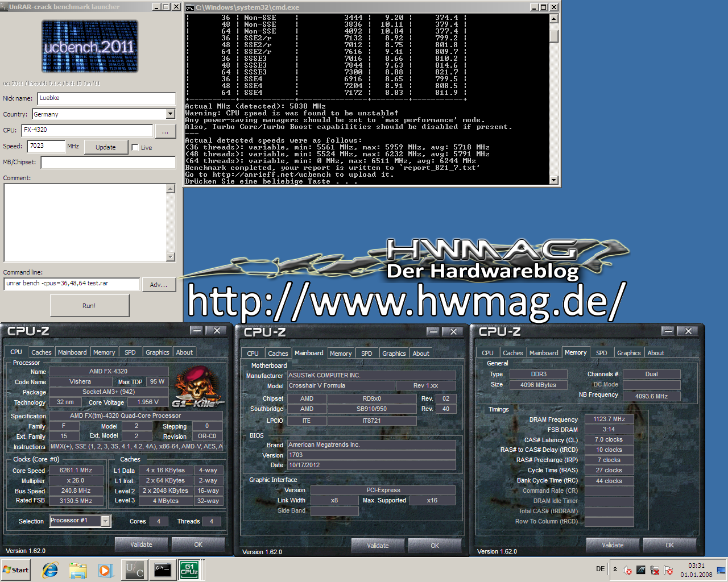Click the Comment box scroll-down arrow
Screen dimensions: 728x582
click(171, 257)
